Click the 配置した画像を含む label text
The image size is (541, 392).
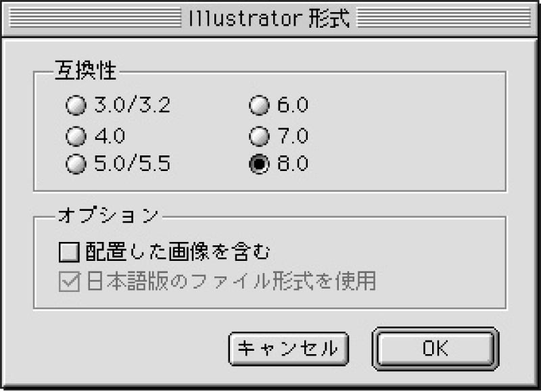point(178,253)
